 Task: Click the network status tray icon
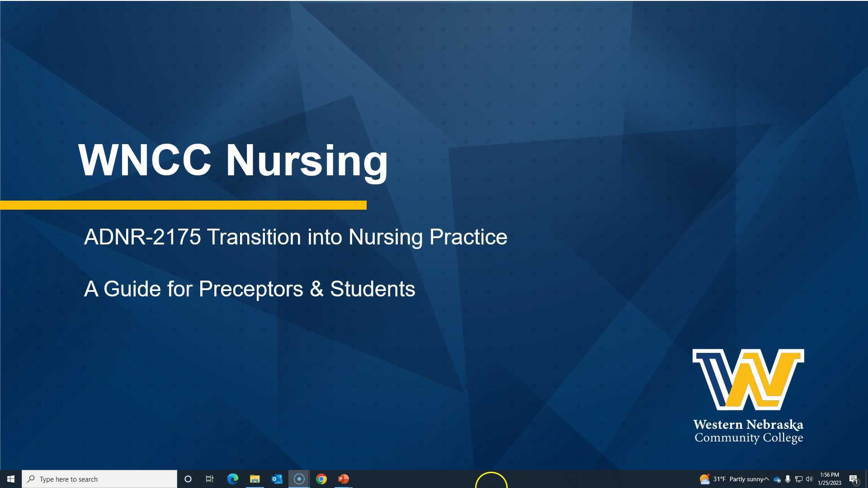click(798, 479)
